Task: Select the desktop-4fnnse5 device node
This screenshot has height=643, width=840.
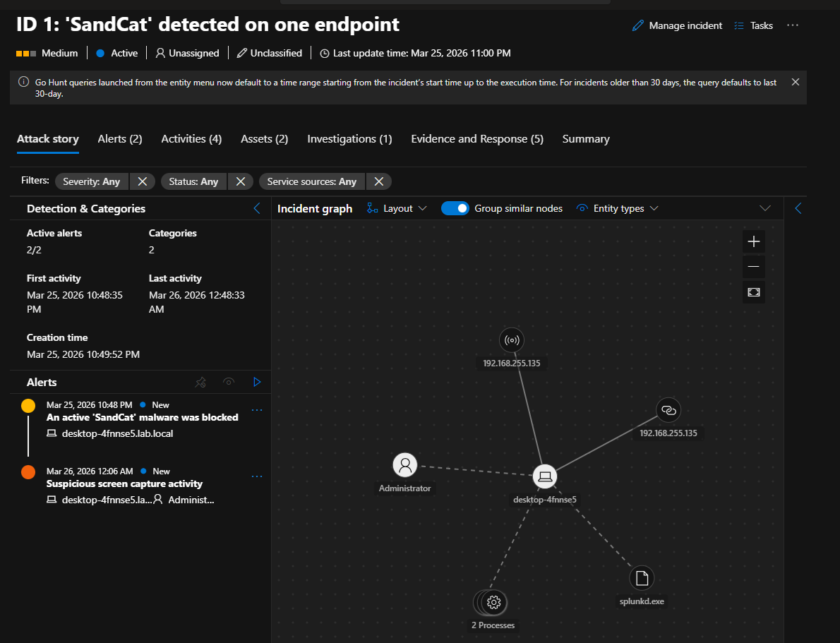Action: tap(544, 477)
